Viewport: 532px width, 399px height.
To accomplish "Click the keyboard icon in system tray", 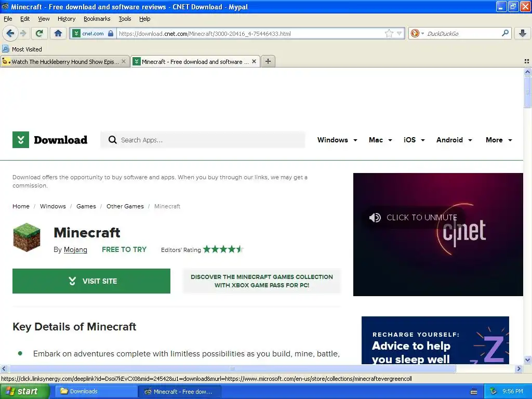I will click(474, 392).
